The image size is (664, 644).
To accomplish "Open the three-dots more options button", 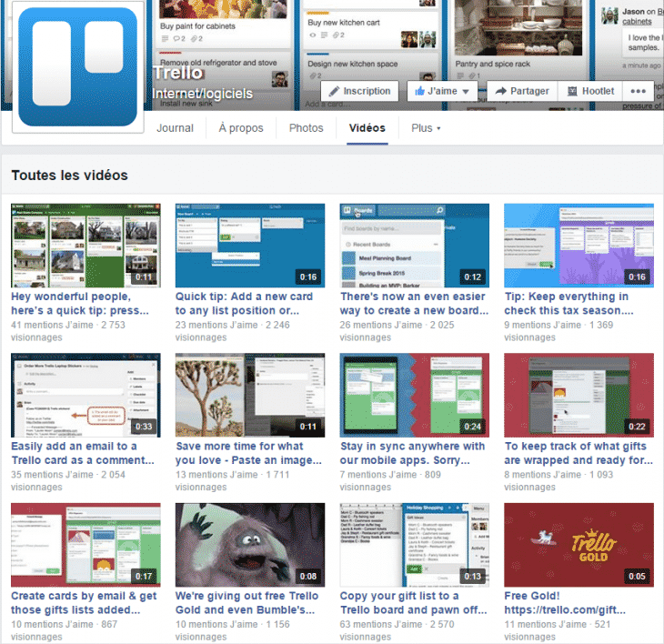I will tap(638, 91).
